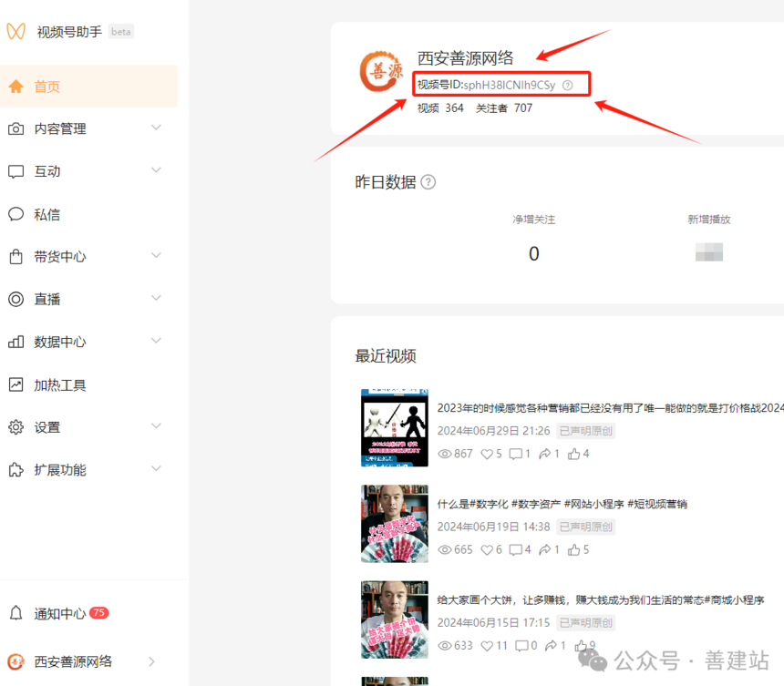The height and width of the screenshot is (686, 784).
Task: Expand the 带货中心 menu chevron
Action: pyautogui.click(x=157, y=255)
